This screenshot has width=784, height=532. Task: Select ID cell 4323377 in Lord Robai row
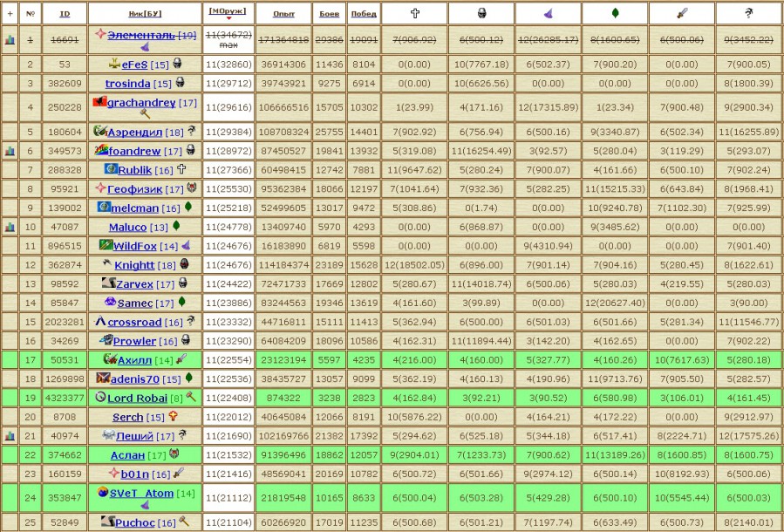[x=65, y=398]
